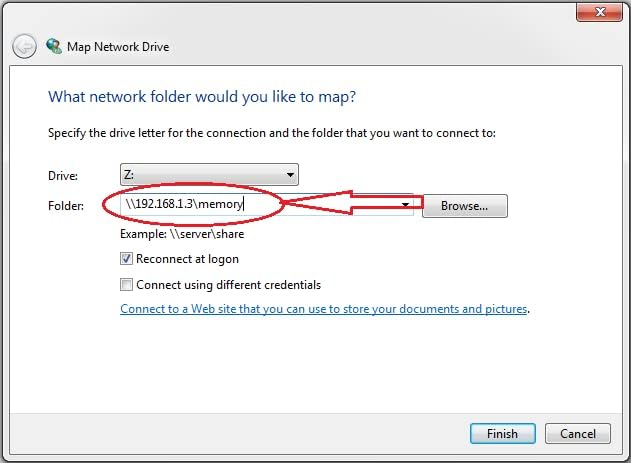Close the Map Network Drive dialog

596,13
